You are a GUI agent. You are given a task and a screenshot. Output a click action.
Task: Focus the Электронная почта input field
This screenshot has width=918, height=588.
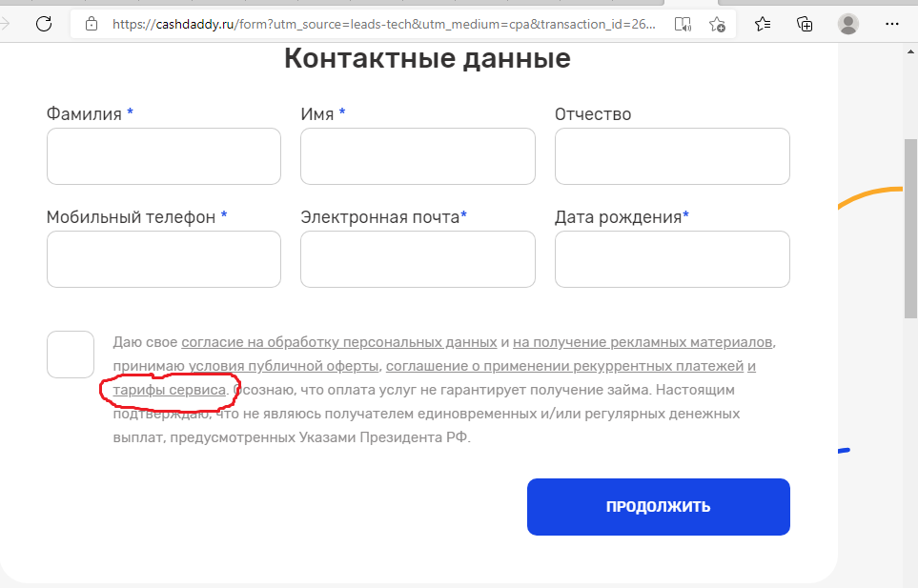click(x=418, y=259)
